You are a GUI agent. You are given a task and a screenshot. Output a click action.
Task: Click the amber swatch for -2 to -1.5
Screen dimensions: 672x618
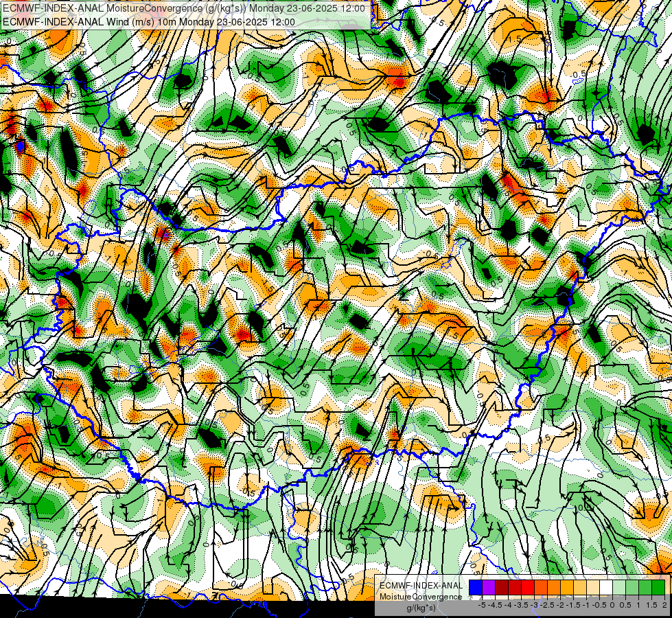tap(567, 587)
